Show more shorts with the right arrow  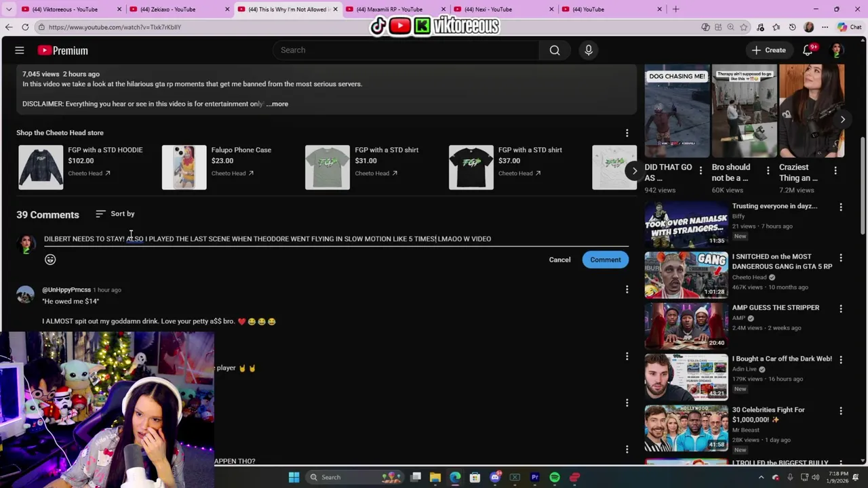842,119
